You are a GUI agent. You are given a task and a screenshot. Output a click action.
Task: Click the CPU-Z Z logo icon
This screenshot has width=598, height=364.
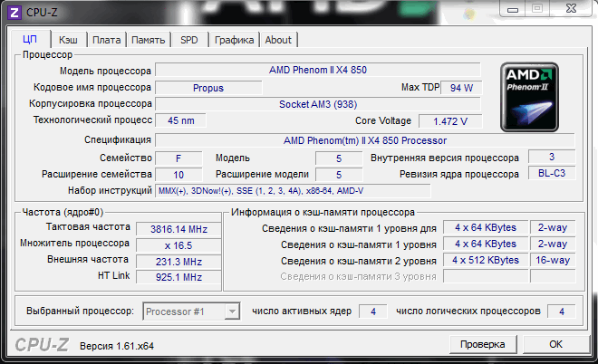[x=14, y=13]
